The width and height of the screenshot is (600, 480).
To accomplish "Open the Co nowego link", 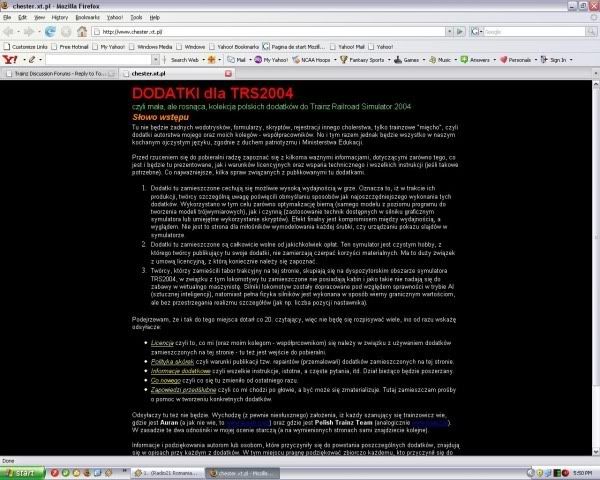I will tap(166, 380).
